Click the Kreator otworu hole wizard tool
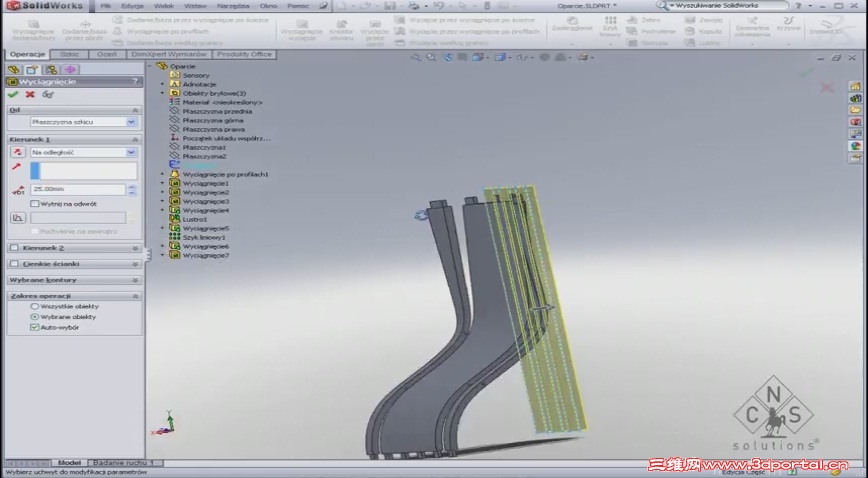The width and height of the screenshot is (868, 478). coord(342,30)
